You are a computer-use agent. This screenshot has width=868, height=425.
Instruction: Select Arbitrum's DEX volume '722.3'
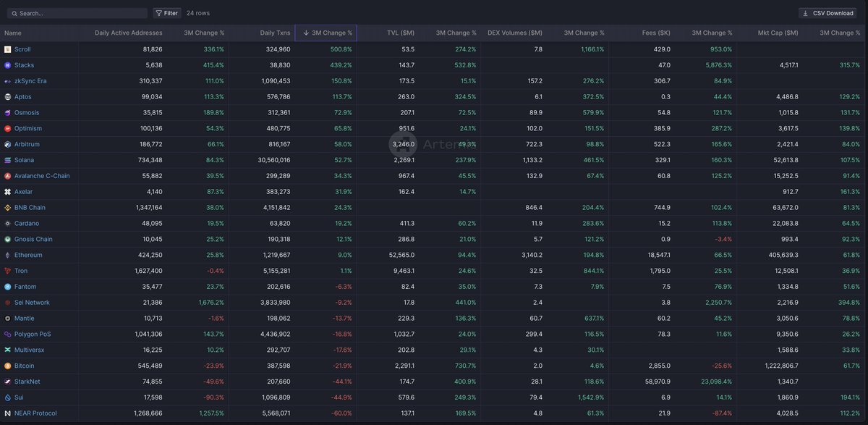point(534,144)
